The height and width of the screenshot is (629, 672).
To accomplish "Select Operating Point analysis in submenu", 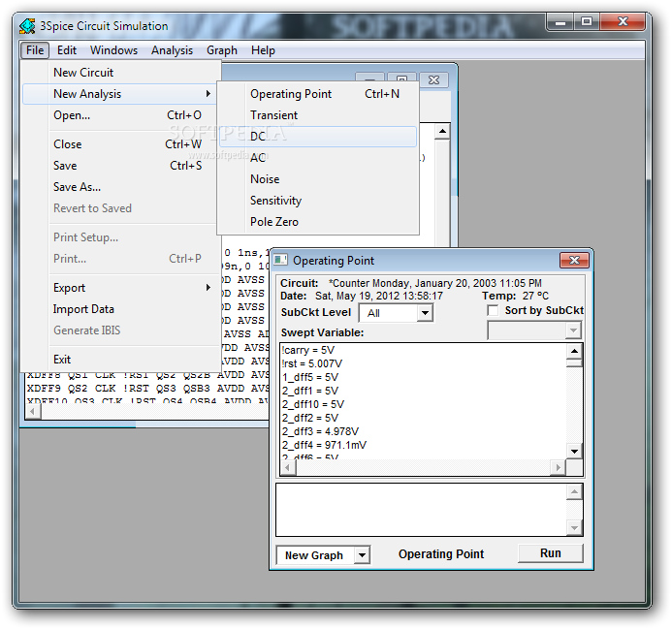I will pyautogui.click(x=318, y=94).
